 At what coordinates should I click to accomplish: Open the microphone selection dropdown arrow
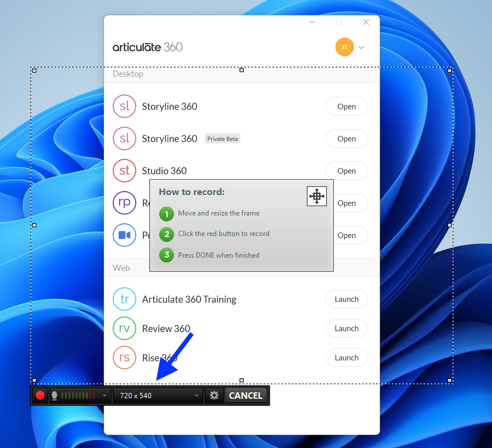[x=104, y=396]
